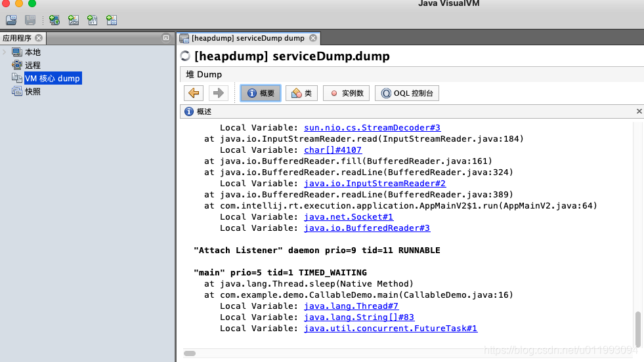The image size is (644, 362).
Task: Click the [heapdump] serviceDump.dump title
Action: click(291, 56)
